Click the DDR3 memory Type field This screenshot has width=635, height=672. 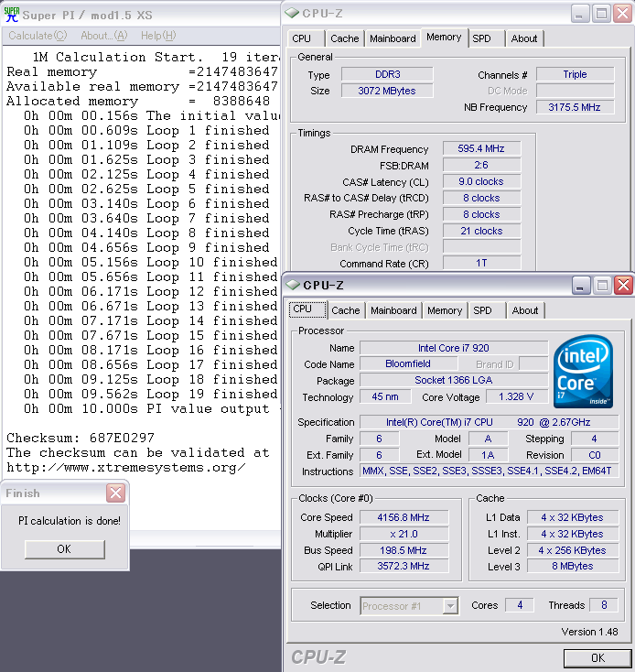387,74
